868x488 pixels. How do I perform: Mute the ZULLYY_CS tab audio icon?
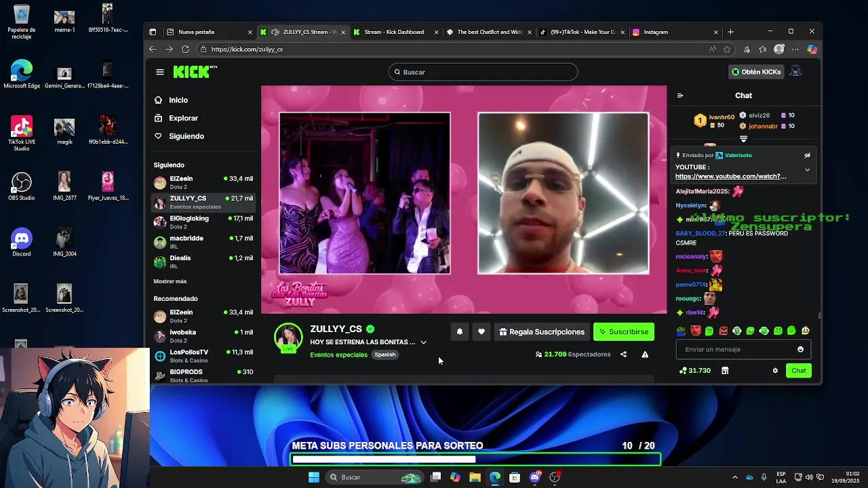tap(275, 32)
